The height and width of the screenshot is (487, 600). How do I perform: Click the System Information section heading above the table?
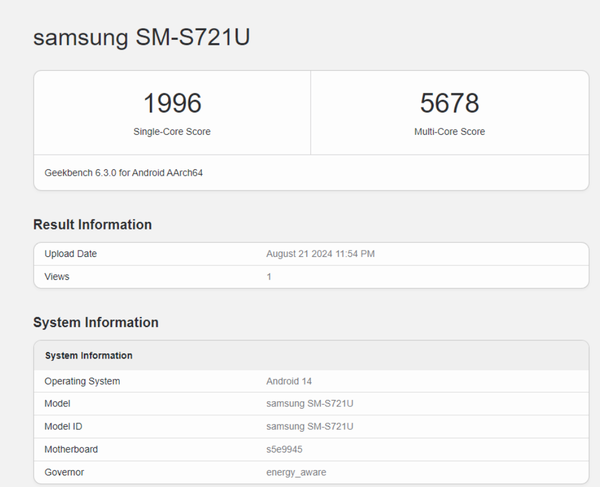pos(96,323)
